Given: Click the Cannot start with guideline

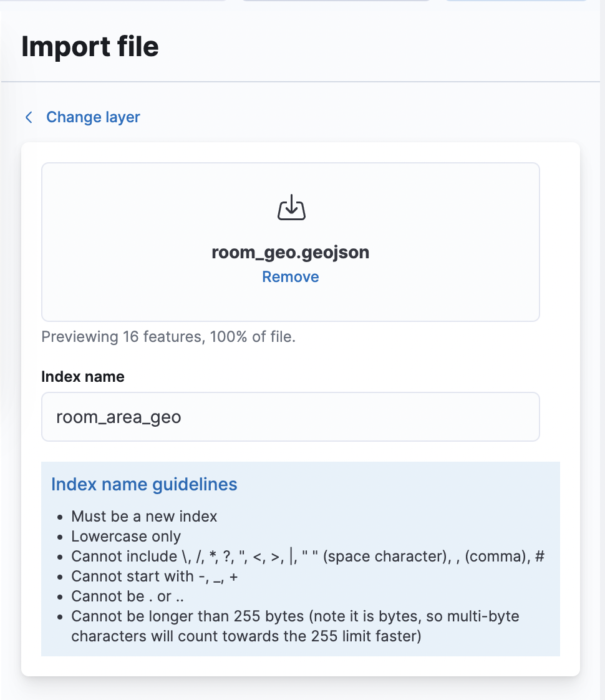Looking at the screenshot, I should [155, 577].
